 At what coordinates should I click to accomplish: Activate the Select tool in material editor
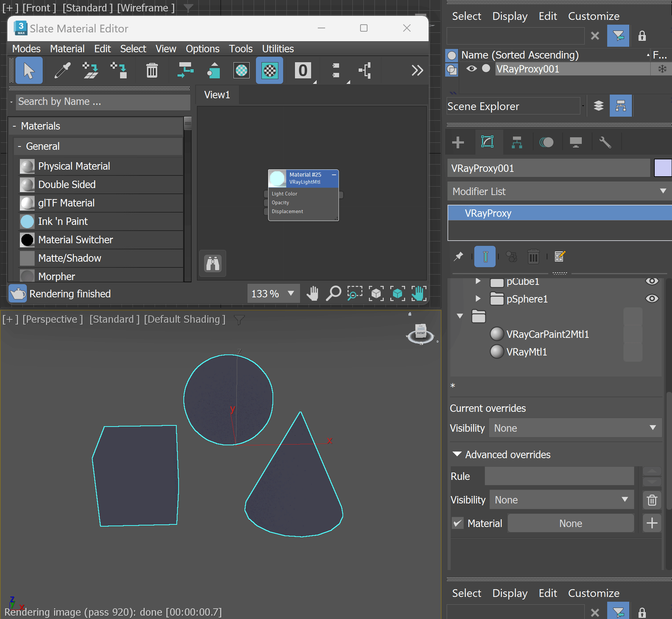tap(28, 70)
